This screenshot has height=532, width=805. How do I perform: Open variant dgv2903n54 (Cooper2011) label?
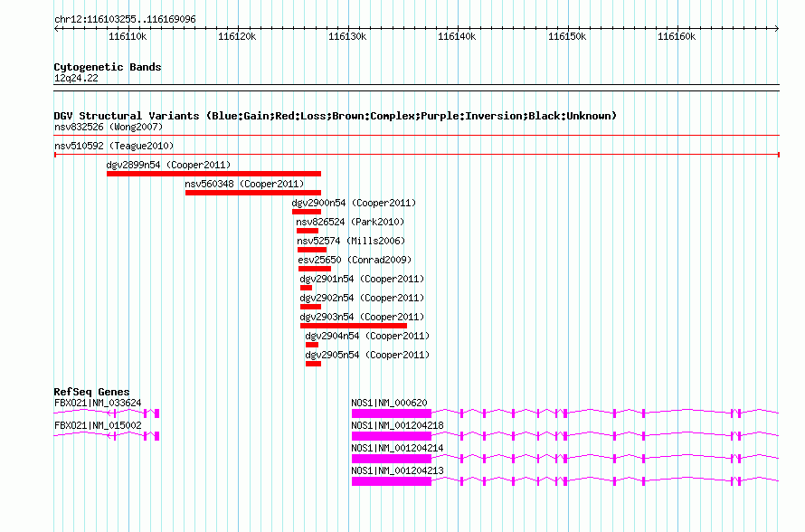pyautogui.click(x=362, y=317)
